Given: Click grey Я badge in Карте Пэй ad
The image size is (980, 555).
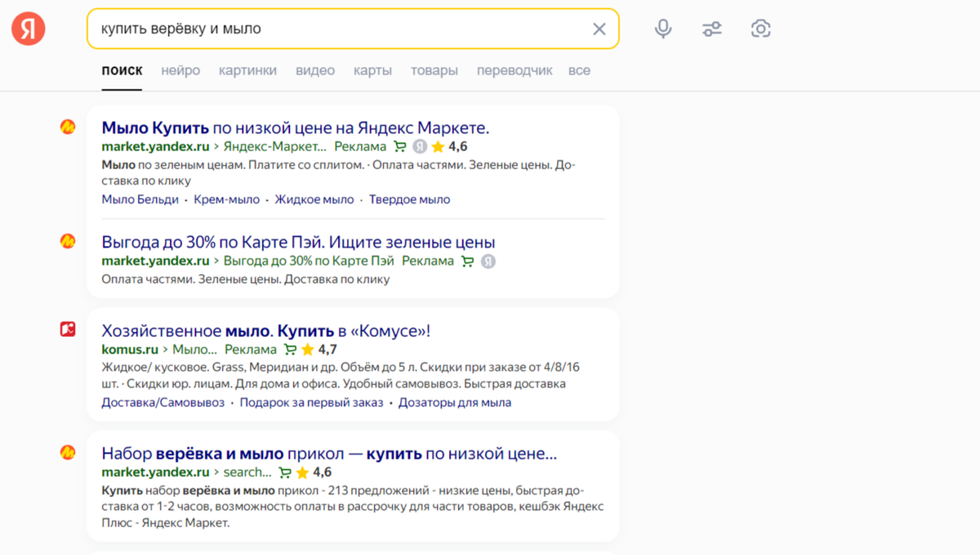Looking at the screenshot, I should [x=488, y=262].
